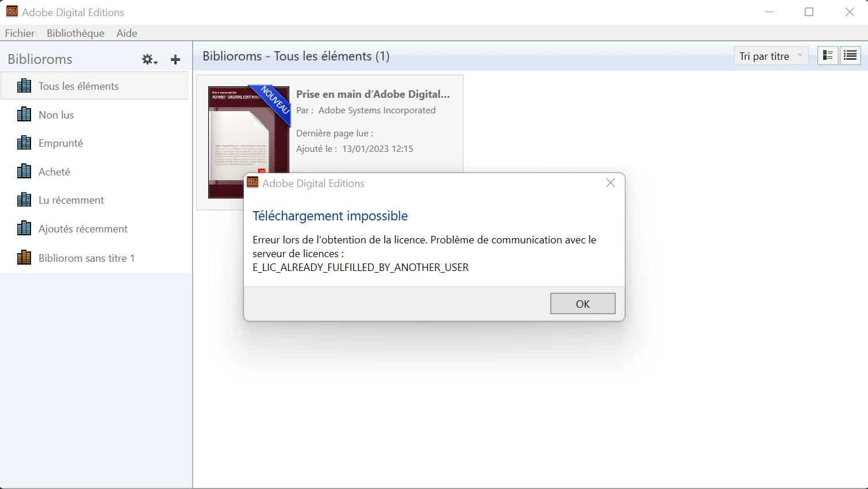This screenshot has height=489, width=868.
Task: Click the Dernière page lue label
Action: click(x=334, y=133)
